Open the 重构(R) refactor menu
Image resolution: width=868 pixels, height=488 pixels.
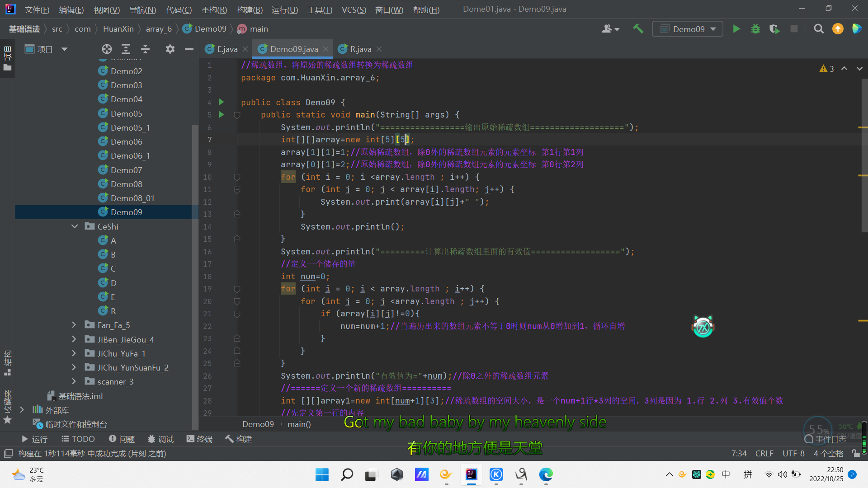click(x=214, y=9)
